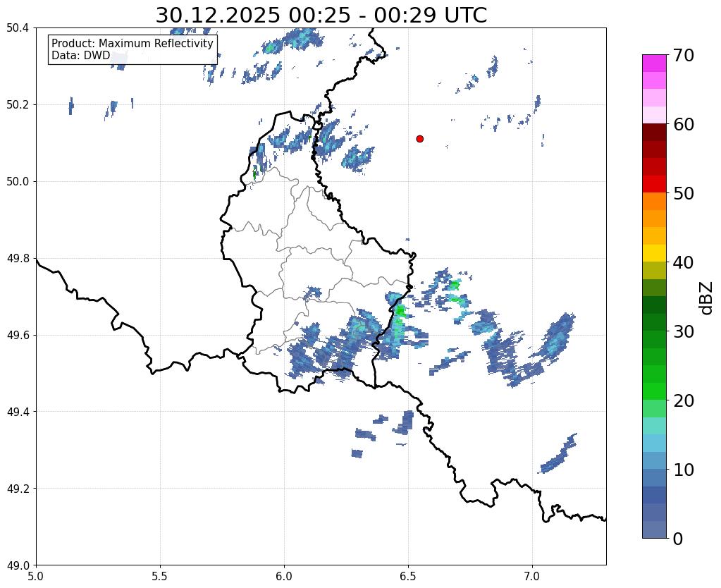
Task: Click the colorbar label '40'
Action: tap(684, 262)
